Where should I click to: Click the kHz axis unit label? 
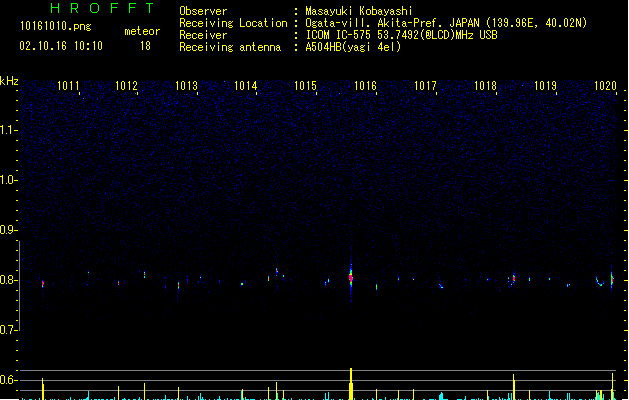tap(9, 81)
